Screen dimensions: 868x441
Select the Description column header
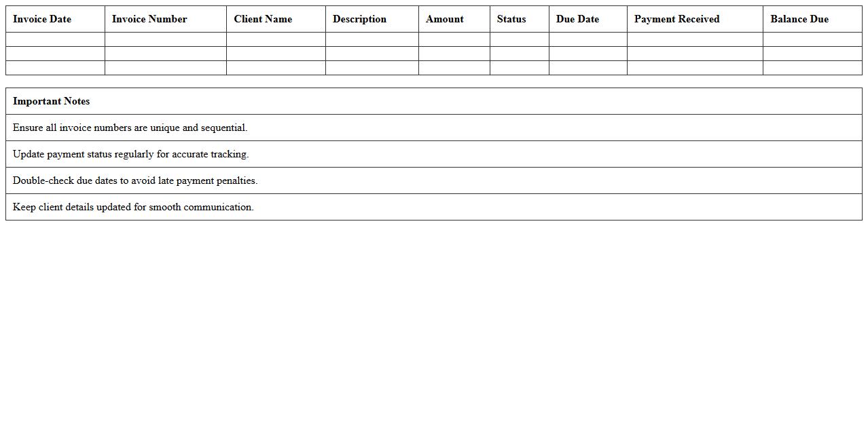point(359,19)
